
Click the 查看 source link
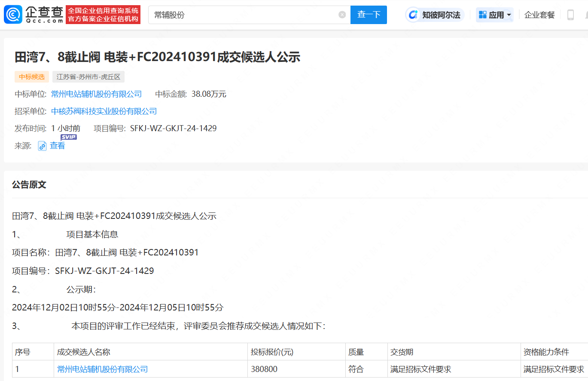point(58,146)
